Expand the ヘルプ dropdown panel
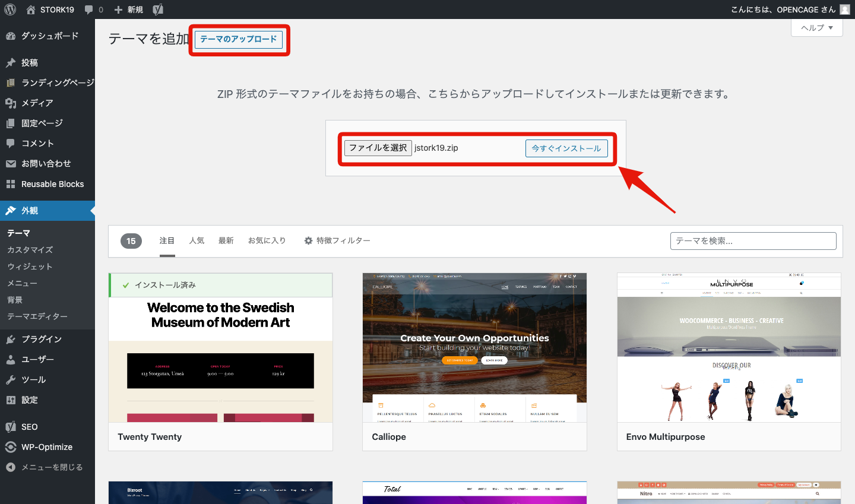 (x=816, y=27)
